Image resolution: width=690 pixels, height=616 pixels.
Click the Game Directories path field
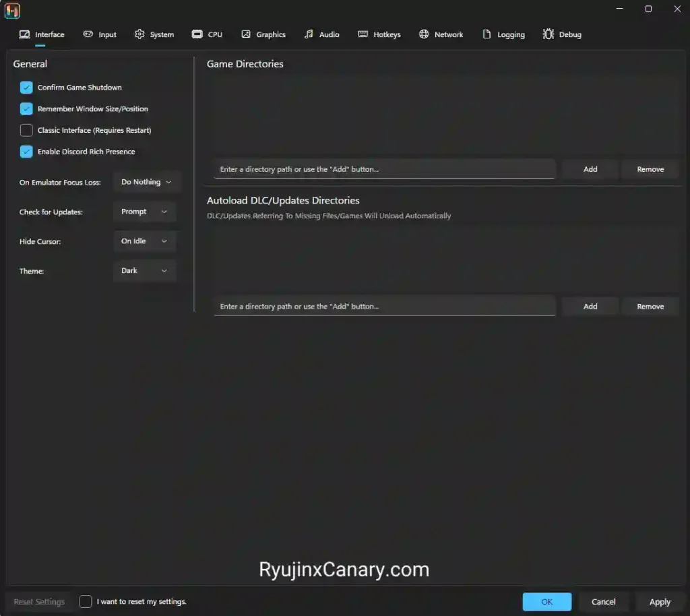(384, 169)
